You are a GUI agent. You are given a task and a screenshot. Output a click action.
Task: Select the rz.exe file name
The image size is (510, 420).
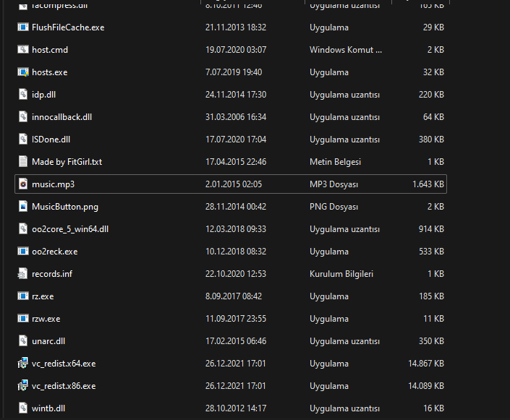pyautogui.click(x=43, y=296)
